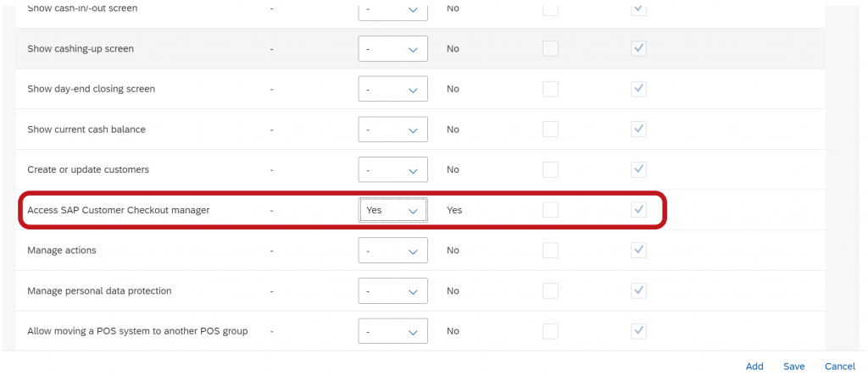Open Create or update customers dropdown
The image size is (868, 381).
(393, 170)
